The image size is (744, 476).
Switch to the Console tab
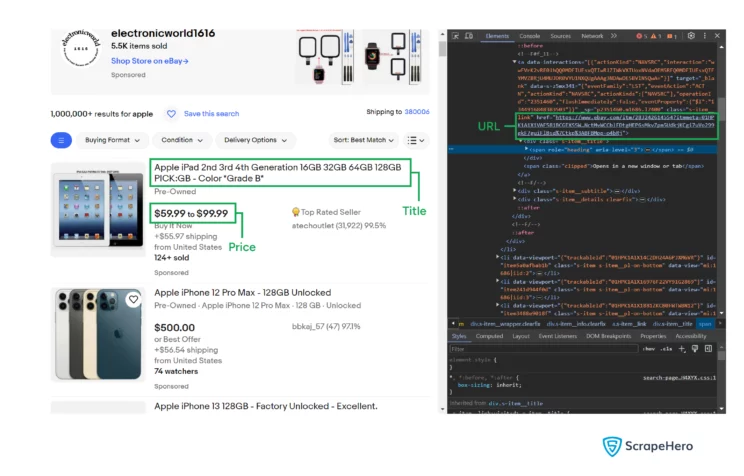coord(530,36)
